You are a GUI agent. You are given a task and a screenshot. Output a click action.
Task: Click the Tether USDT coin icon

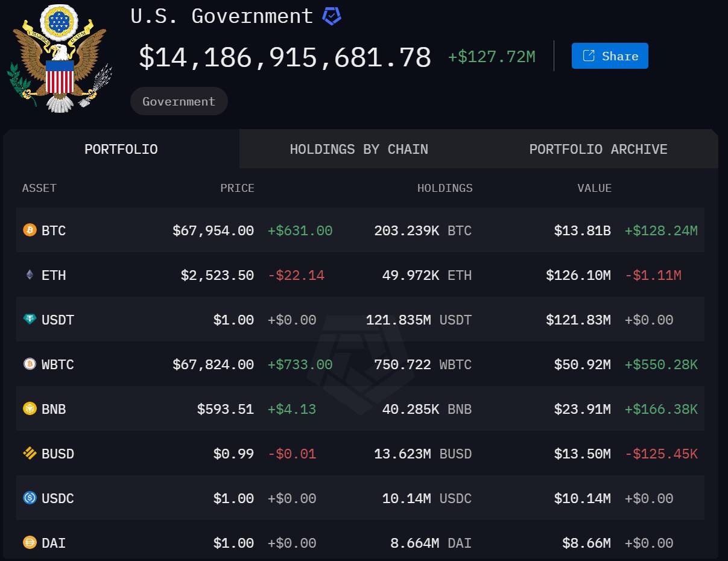[x=30, y=320]
